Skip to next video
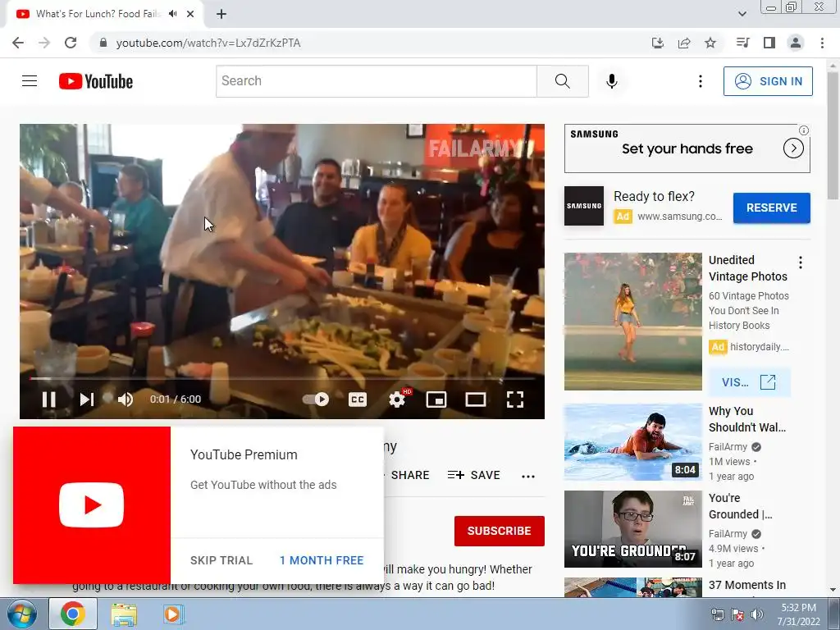The width and height of the screenshot is (840, 630). 86,399
